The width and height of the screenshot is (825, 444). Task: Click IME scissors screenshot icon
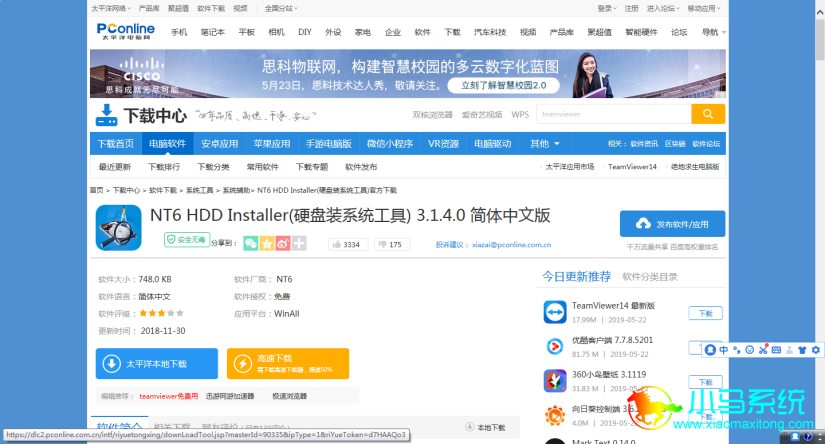pyautogui.click(x=763, y=350)
